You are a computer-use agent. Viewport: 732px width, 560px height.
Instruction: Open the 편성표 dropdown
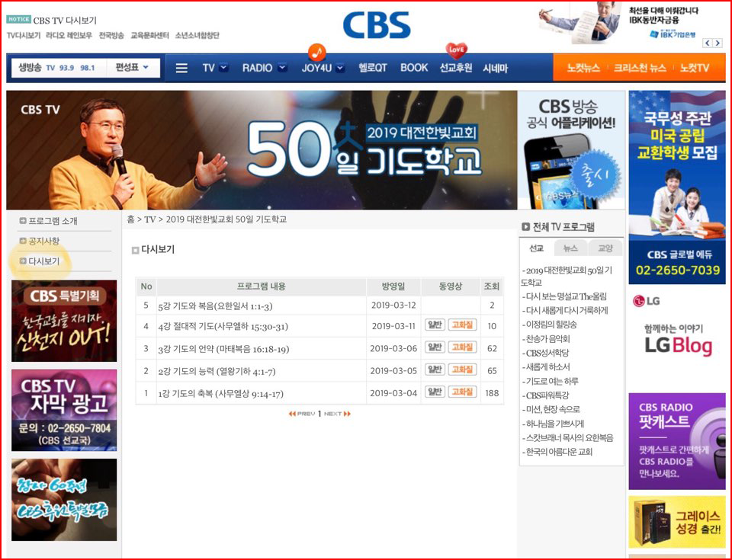[132, 68]
